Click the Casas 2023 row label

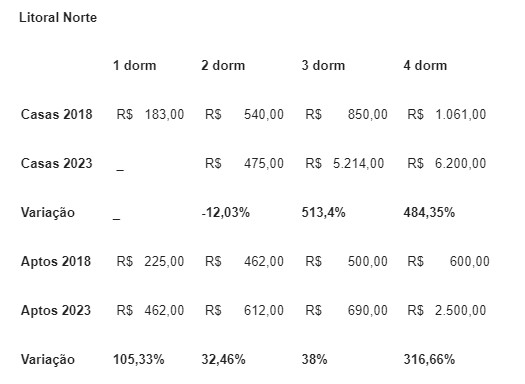point(56,163)
